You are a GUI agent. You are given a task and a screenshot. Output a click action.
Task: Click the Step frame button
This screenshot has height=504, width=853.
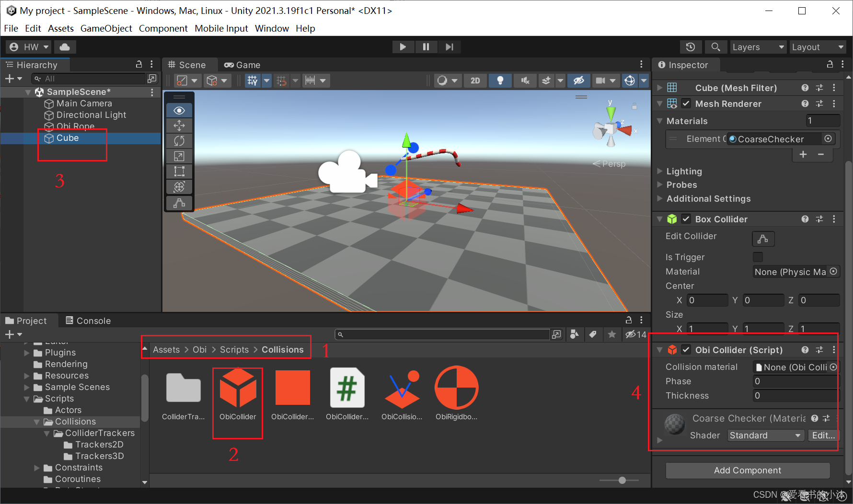449,47
